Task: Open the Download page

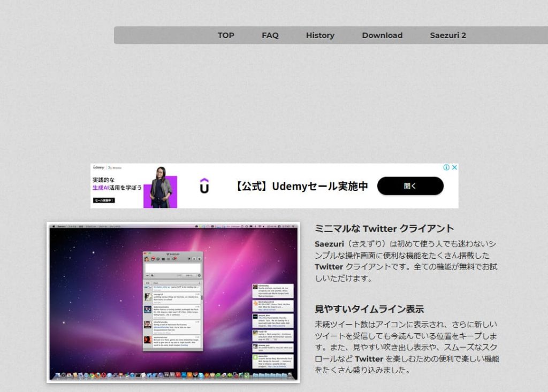Action: pos(382,35)
